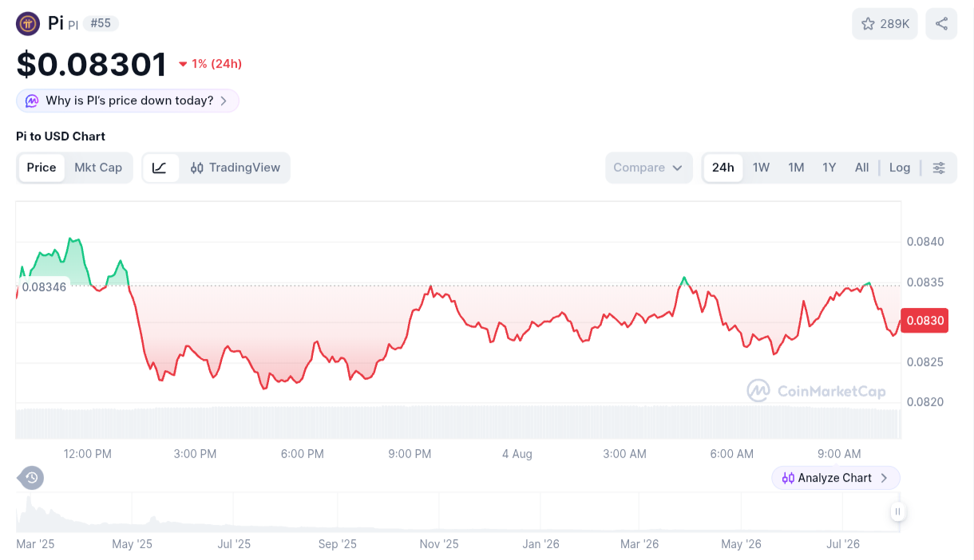Click the history clock icon below chart
Image resolution: width=974 pixels, height=560 pixels.
click(x=31, y=478)
